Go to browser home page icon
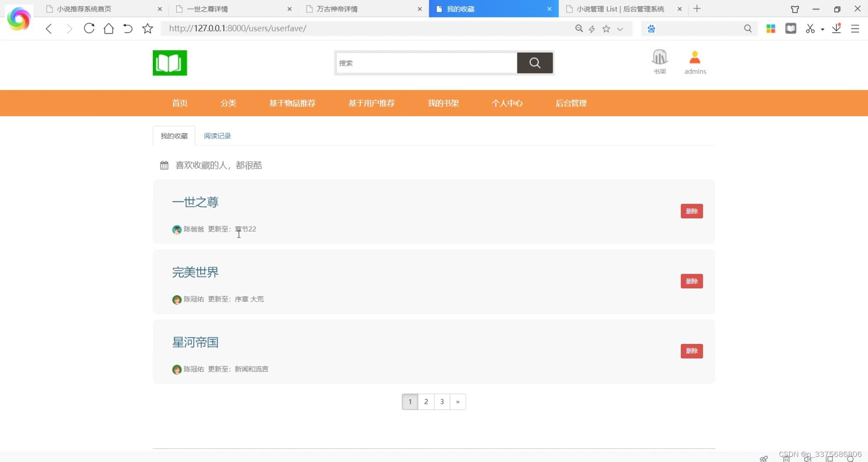The width and height of the screenshot is (868, 462). 109,29
